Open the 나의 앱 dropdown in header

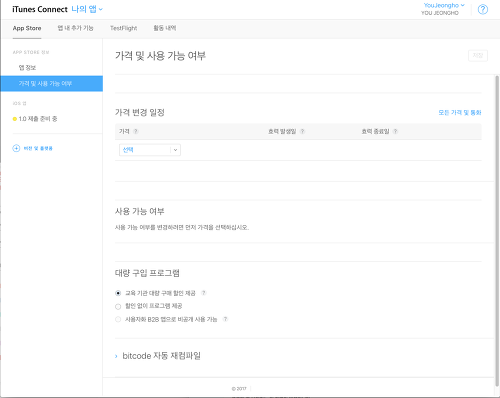click(87, 9)
